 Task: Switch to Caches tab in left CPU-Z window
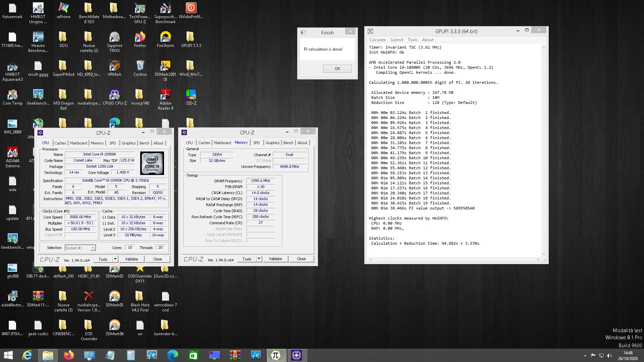point(60,143)
